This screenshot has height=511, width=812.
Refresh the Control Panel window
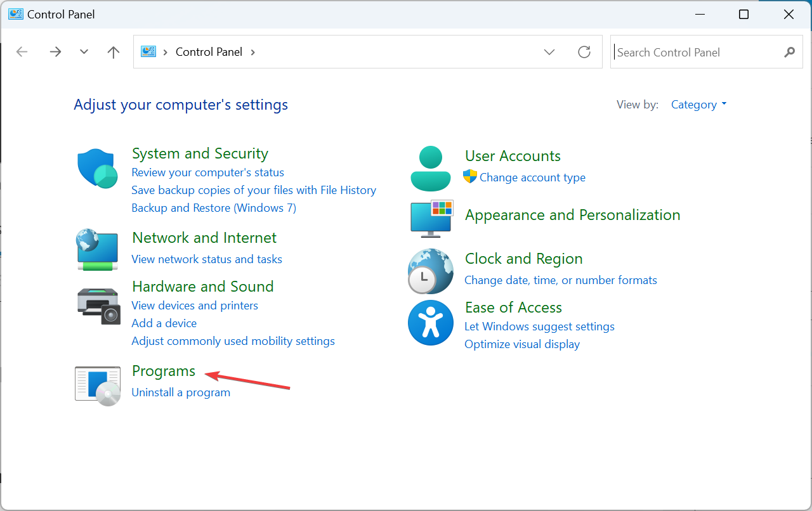(x=584, y=52)
